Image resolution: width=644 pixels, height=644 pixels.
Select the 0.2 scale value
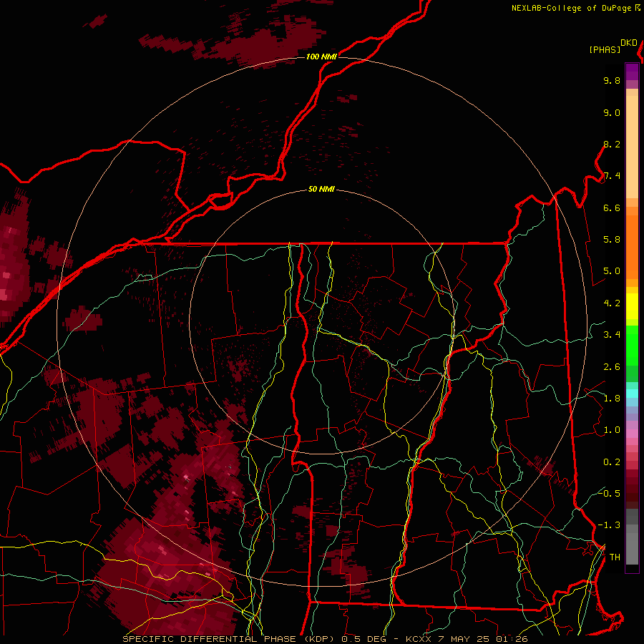[x=612, y=462]
